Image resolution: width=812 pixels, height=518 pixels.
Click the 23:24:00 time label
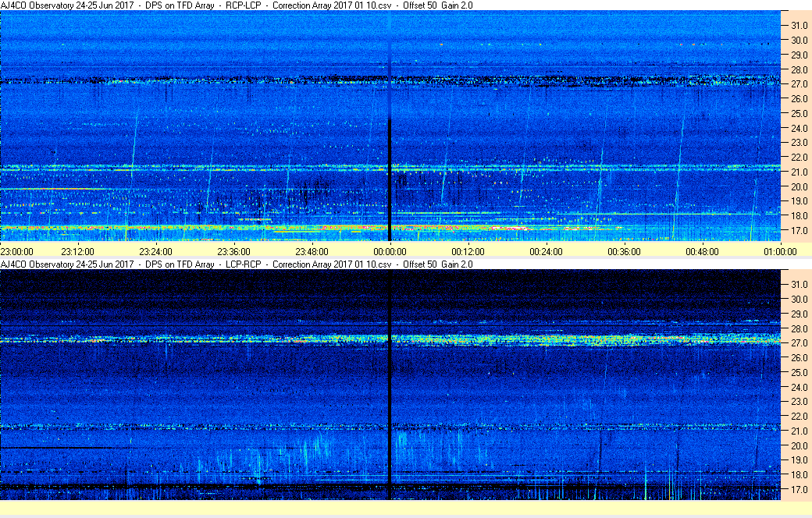156,251
